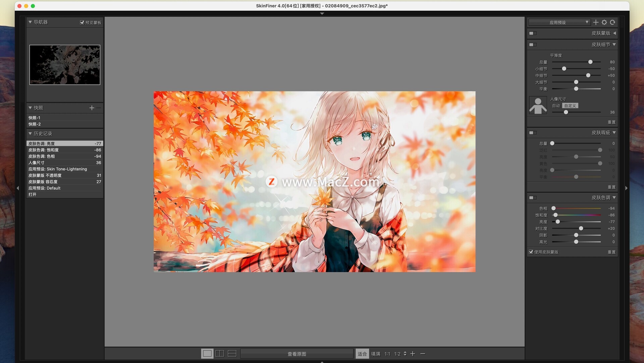This screenshot has height=363, width=644.
Task: Select history entry 皮肤蒙版 不透明度
Action: pos(65,175)
